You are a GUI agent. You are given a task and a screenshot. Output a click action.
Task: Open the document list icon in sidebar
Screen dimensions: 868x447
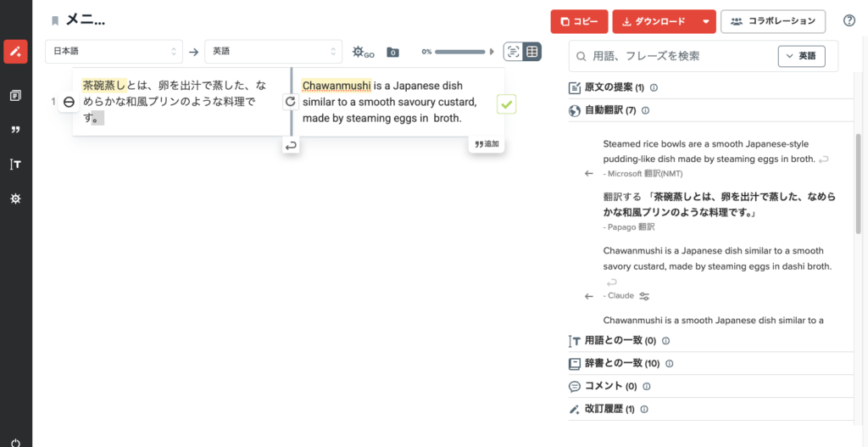click(x=15, y=96)
